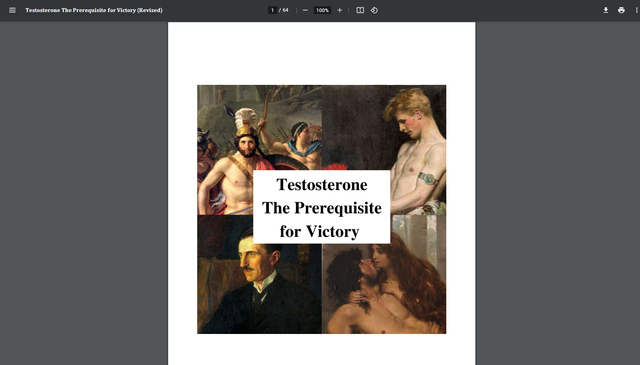Image resolution: width=640 pixels, height=365 pixels.
Task: Click the zoom out minus button
Action: [x=305, y=10]
